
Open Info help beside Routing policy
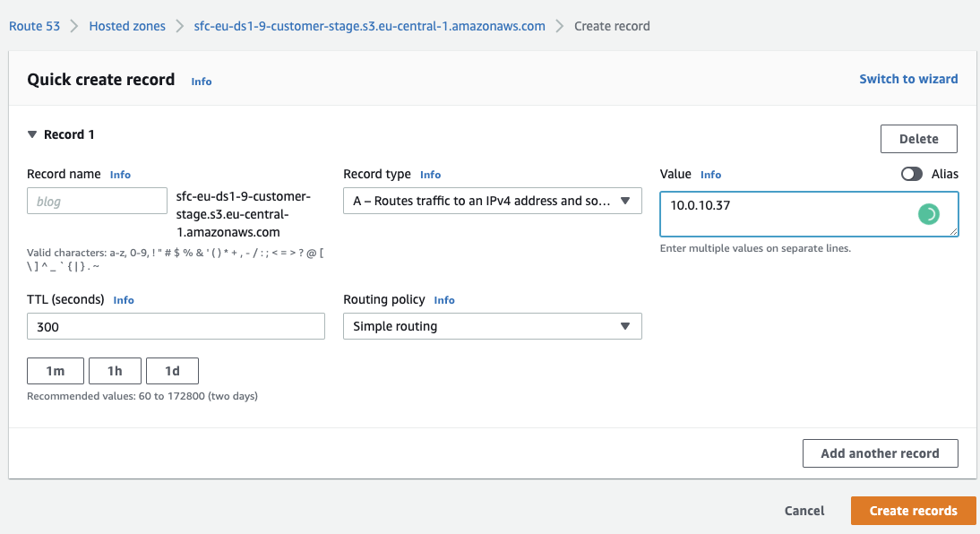(444, 299)
